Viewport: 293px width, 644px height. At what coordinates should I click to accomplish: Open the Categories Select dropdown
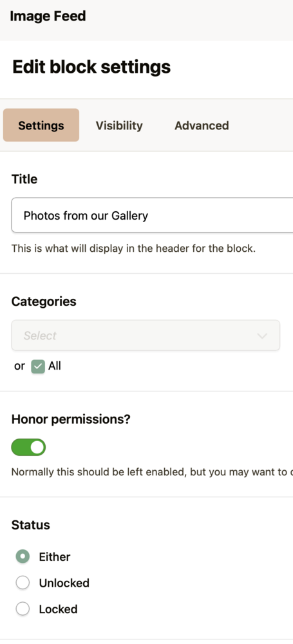pyautogui.click(x=146, y=336)
